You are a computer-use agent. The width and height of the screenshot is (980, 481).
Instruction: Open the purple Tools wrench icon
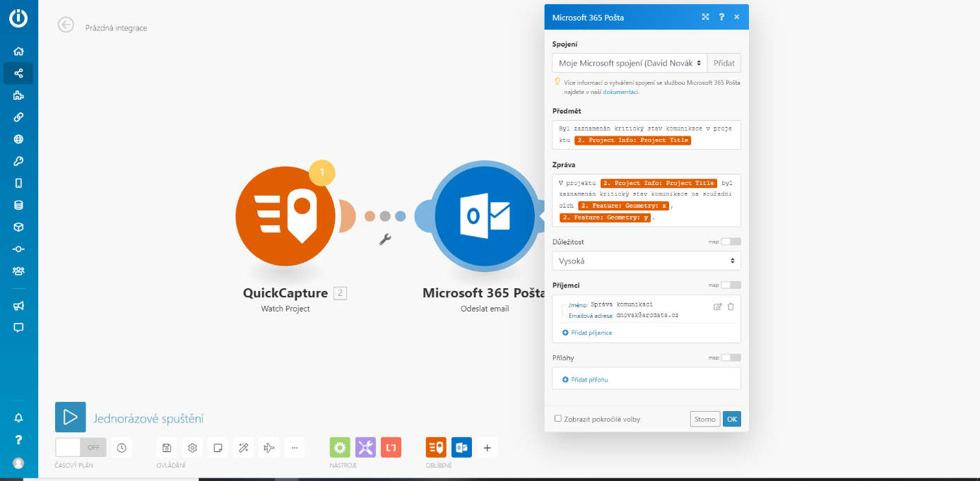coord(365,447)
